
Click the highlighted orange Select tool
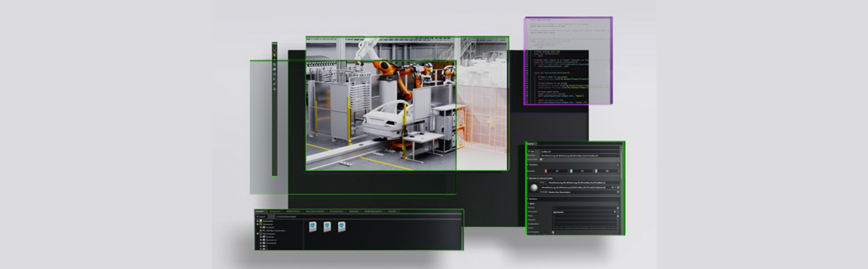274,51
